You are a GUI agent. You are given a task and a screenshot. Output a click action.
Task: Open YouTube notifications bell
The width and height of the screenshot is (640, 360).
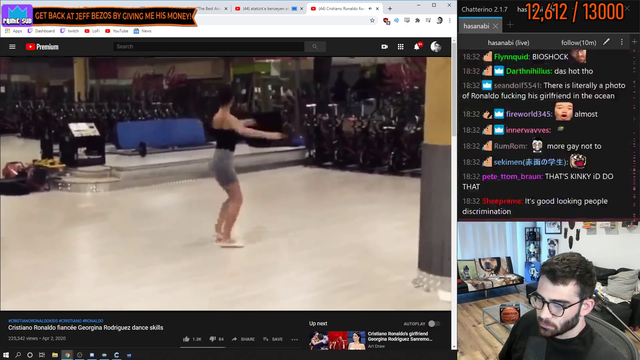click(x=417, y=47)
